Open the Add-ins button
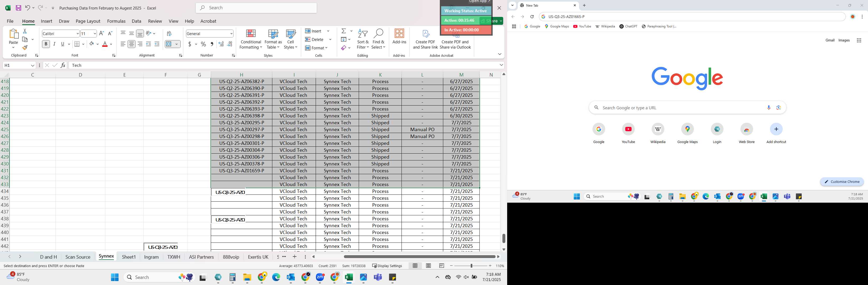The image size is (868, 285). [x=399, y=36]
